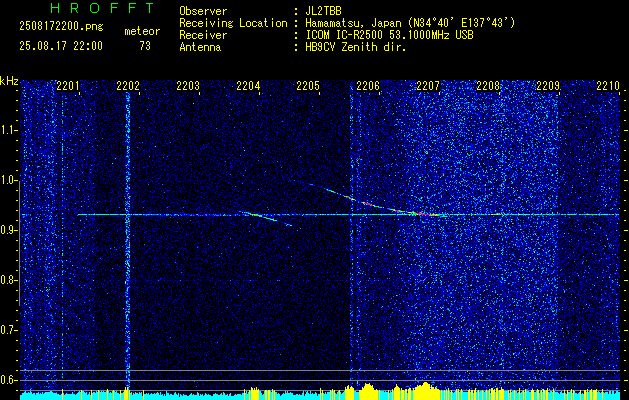Click the 2203 time marker

(188, 86)
